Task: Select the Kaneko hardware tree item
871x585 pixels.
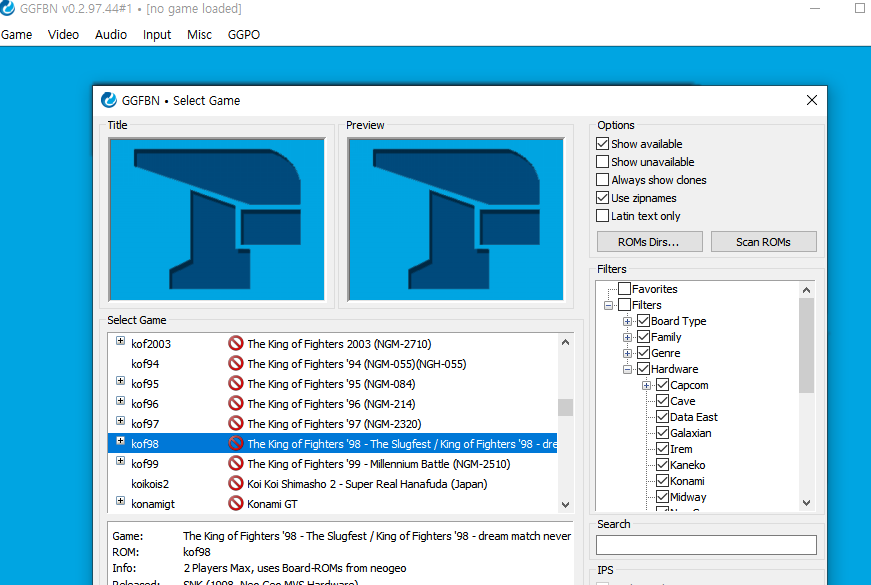Action: click(x=688, y=466)
